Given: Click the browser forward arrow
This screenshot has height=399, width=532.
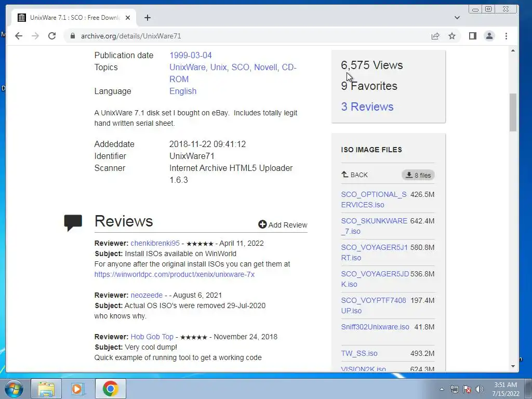Looking at the screenshot, I should [35, 36].
